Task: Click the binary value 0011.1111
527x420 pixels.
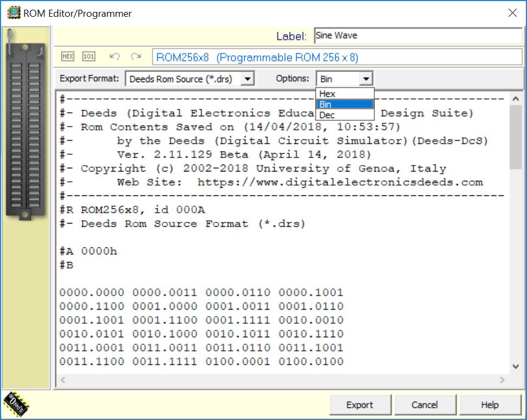Action: tap(165, 362)
